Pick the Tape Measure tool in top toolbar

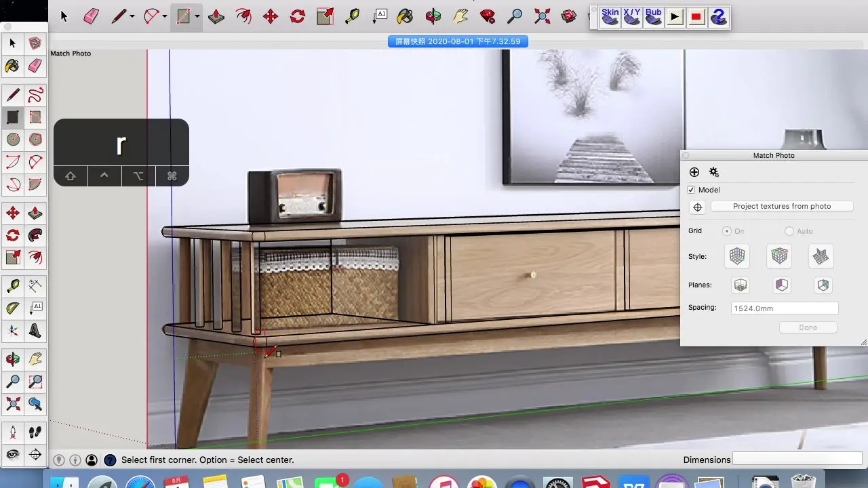point(352,16)
